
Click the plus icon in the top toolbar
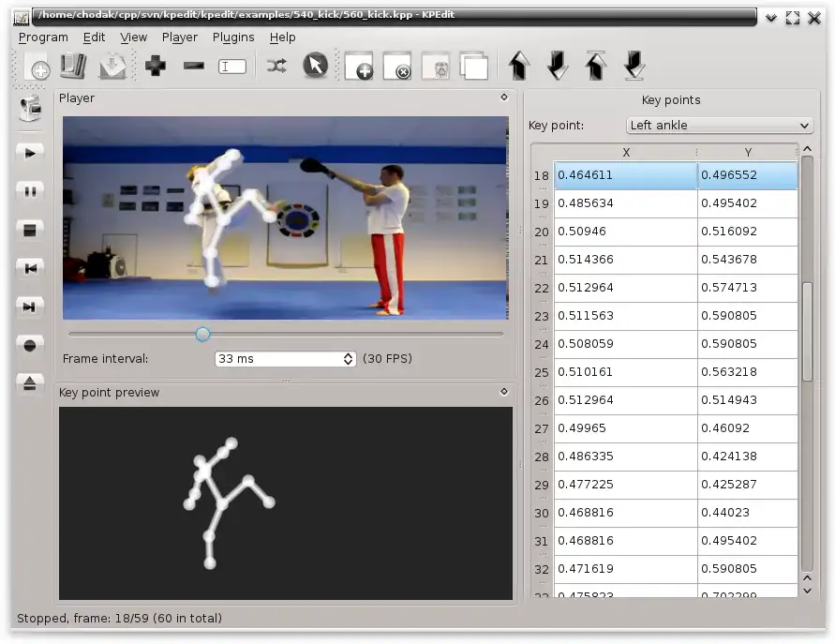(156, 67)
